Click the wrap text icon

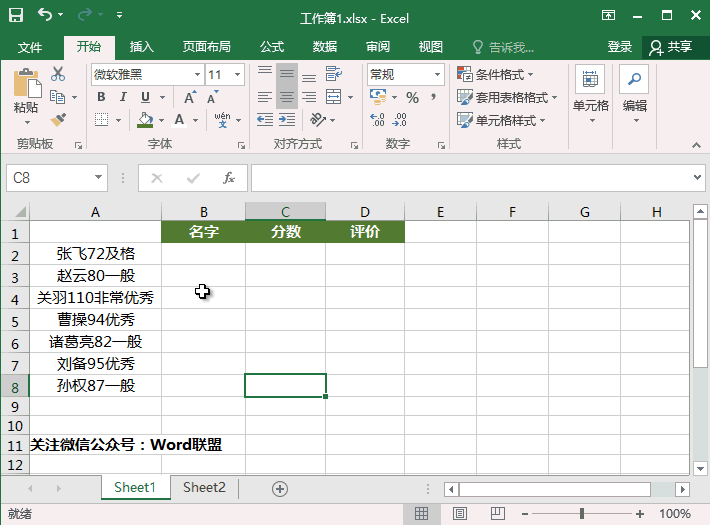coord(310,75)
